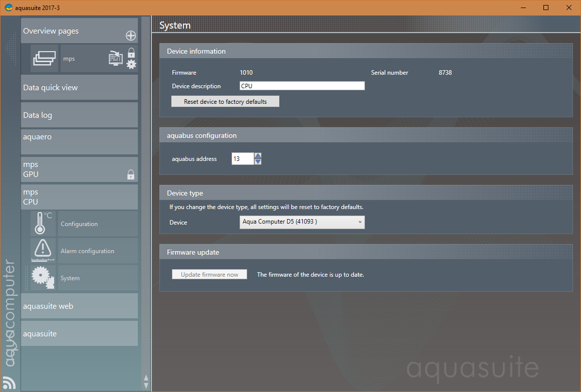Add a new overview page with plus icon
Screen dimensions: 581x392
(130, 36)
